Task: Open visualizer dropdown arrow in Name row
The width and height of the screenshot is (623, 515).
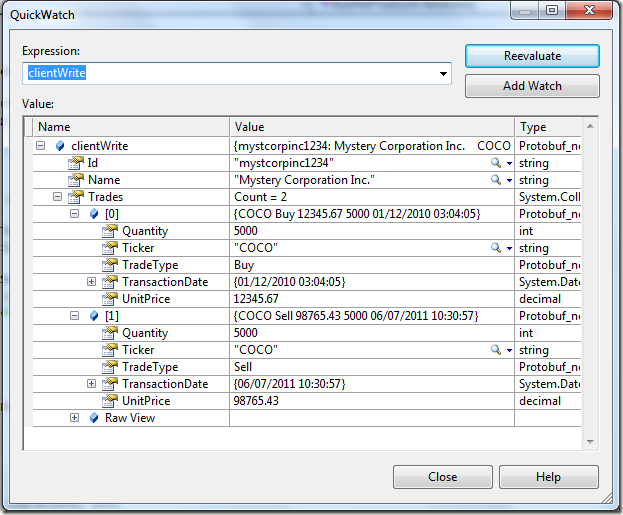Action: (x=509, y=180)
